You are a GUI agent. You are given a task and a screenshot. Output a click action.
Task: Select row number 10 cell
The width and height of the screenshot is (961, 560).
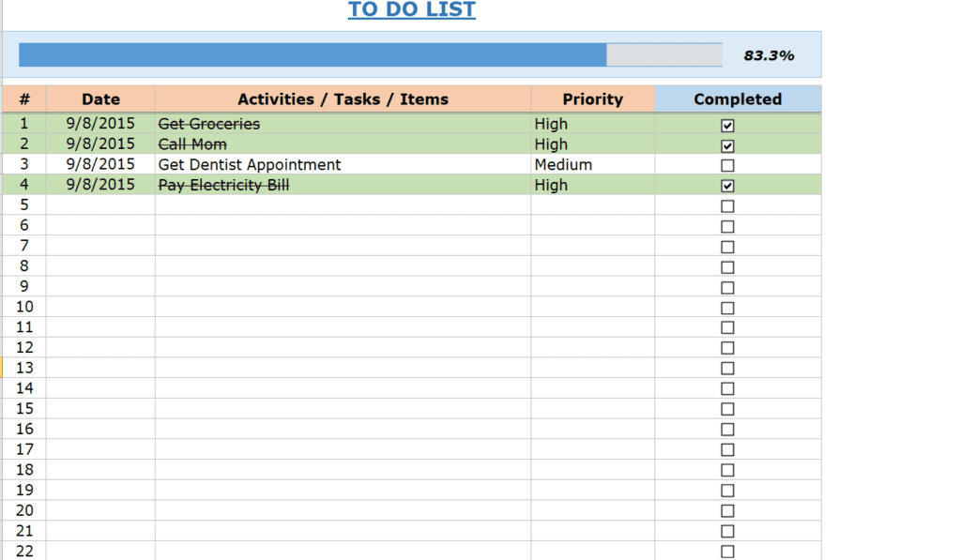click(x=24, y=307)
